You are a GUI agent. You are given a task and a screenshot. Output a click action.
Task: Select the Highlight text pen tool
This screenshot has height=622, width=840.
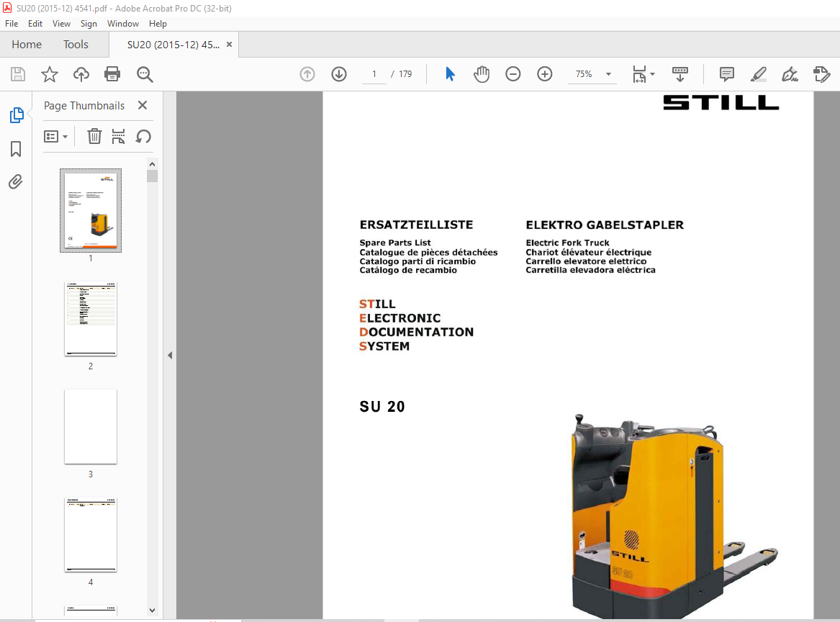tap(759, 74)
